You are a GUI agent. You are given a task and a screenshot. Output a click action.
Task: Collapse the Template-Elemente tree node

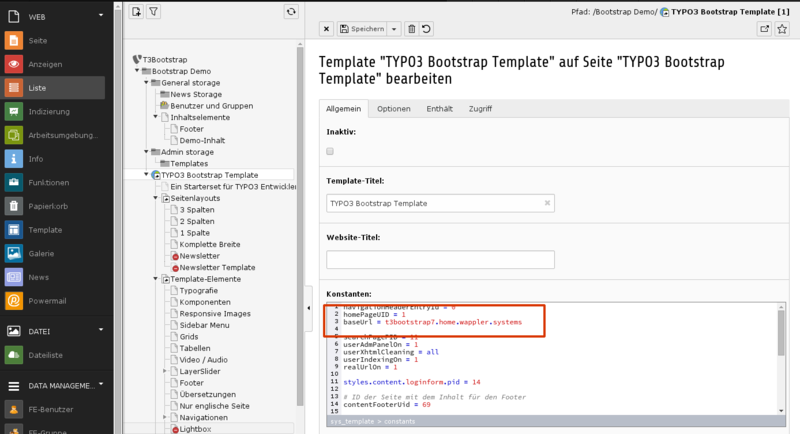coord(156,278)
